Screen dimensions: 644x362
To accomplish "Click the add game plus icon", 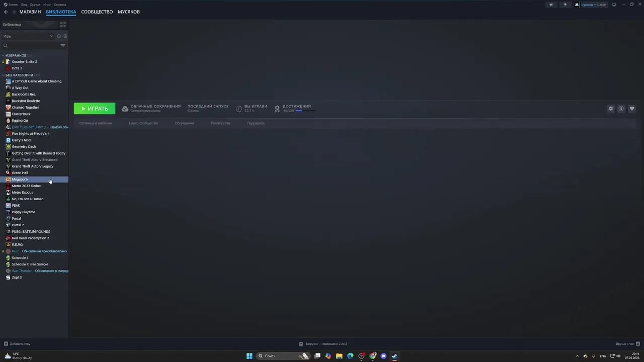I will 6,344.
